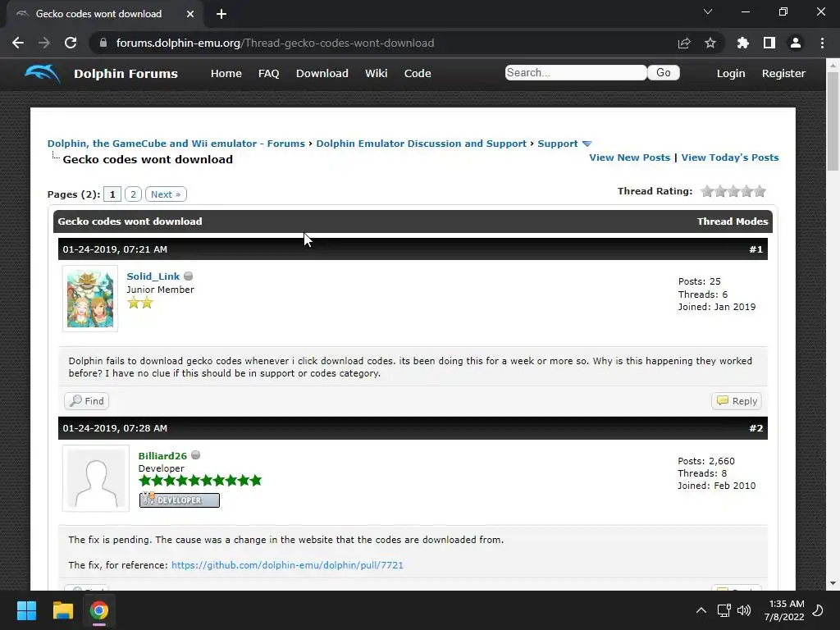Go back using browser back arrow
Viewport: 840px width, 630px height.
click(18, 43)
